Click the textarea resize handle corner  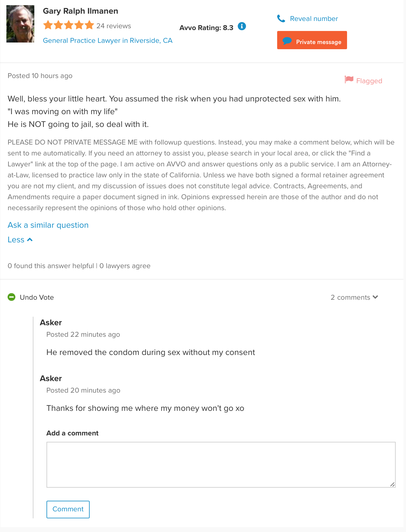(x=392, y=484)
